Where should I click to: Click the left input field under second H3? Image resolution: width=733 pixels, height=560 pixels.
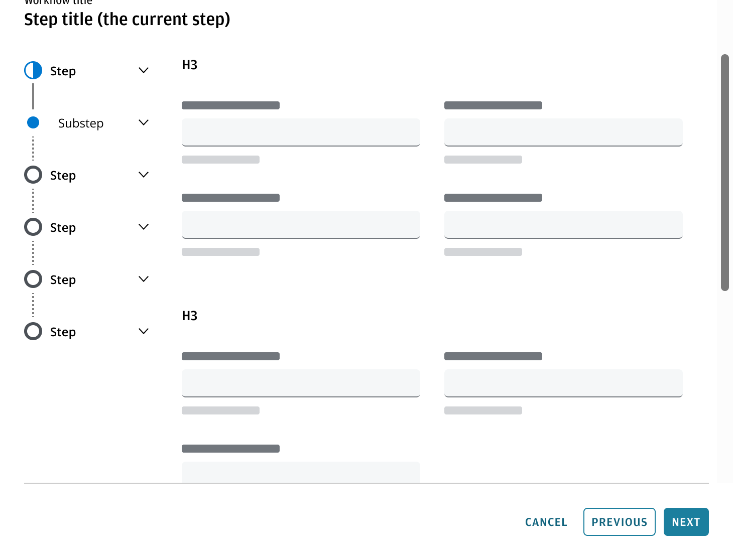[300, 383]
